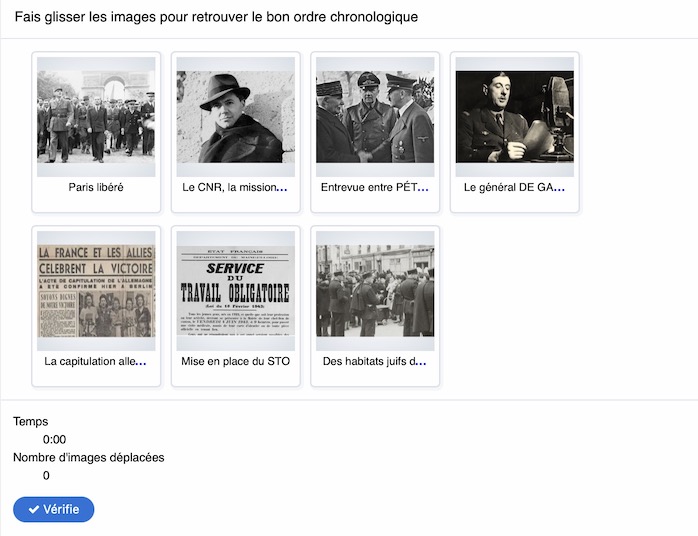
Task: Click the Service du Travail Obligatoire poster
Action: pyautogui.click(x=235, y=290)
